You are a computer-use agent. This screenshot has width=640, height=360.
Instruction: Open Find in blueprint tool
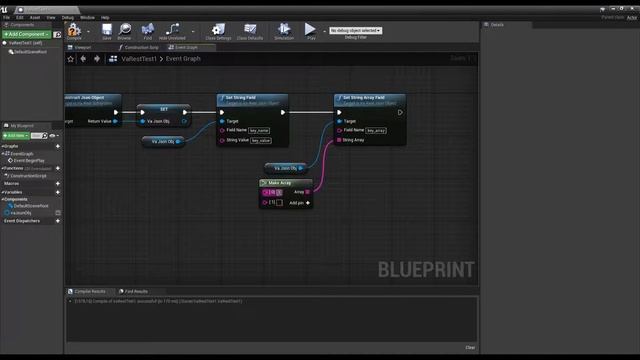point(147,31)
